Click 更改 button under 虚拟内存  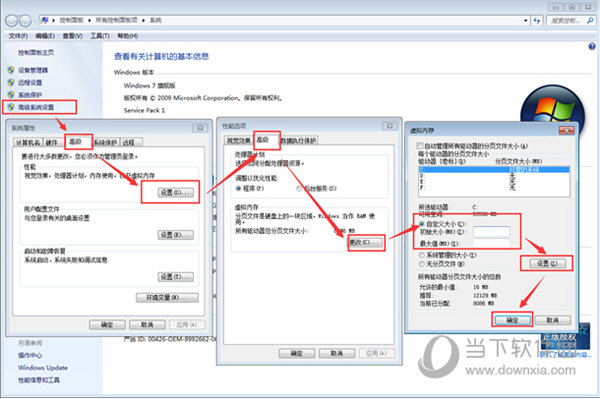(x=366, y=243)
